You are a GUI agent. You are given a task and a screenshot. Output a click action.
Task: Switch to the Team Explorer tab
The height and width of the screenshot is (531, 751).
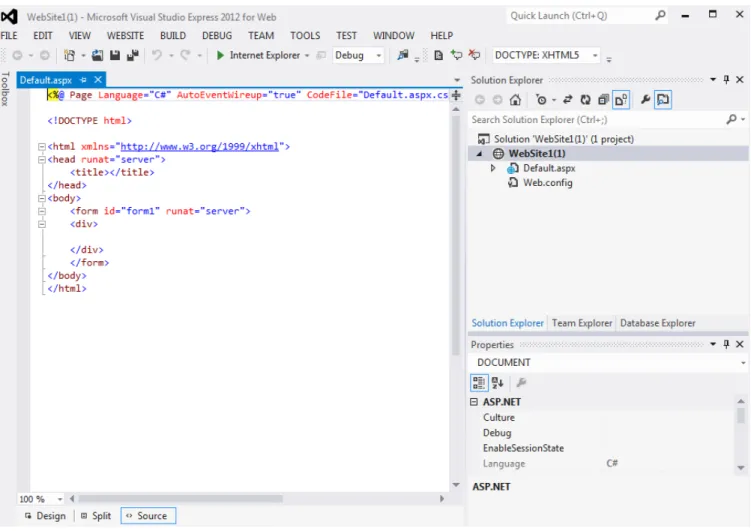pyautogui.click(x=582, y=323)
